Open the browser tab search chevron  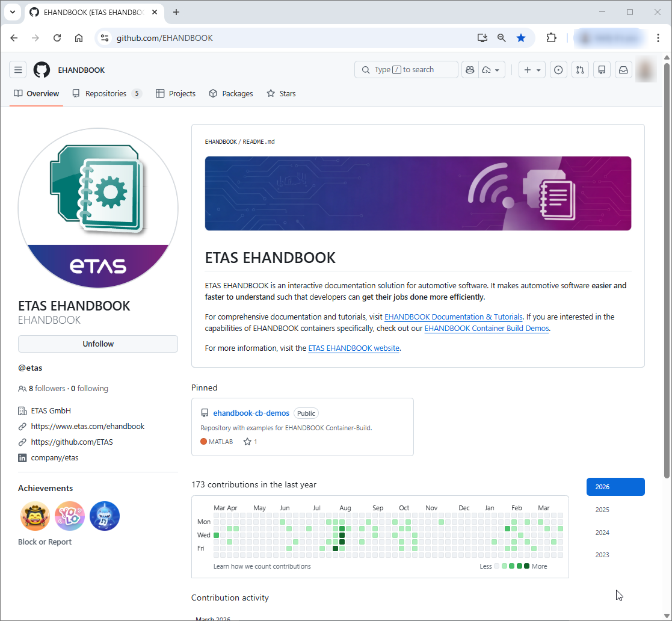[13, 12]
